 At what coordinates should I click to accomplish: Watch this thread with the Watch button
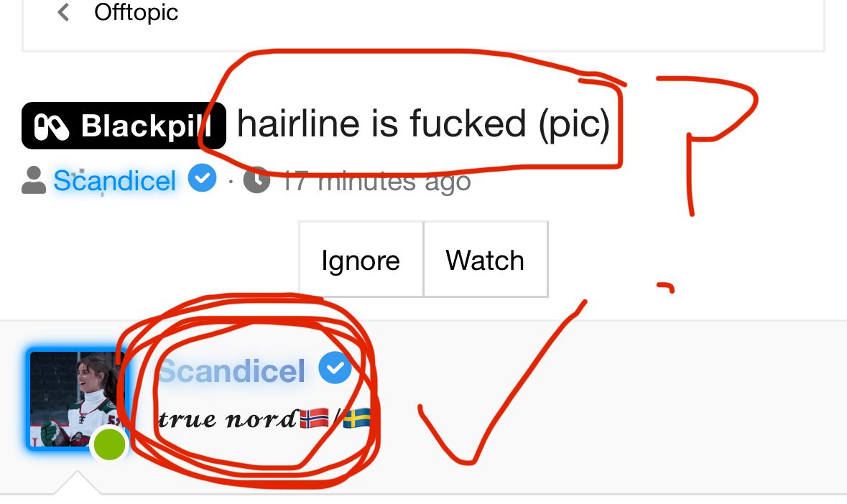coord(486,260)
